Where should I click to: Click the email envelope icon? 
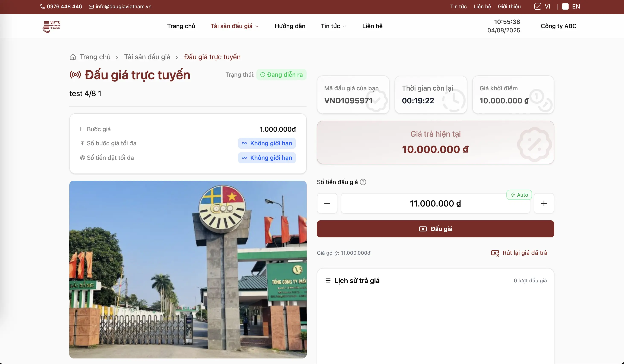(x=91, y=7)
